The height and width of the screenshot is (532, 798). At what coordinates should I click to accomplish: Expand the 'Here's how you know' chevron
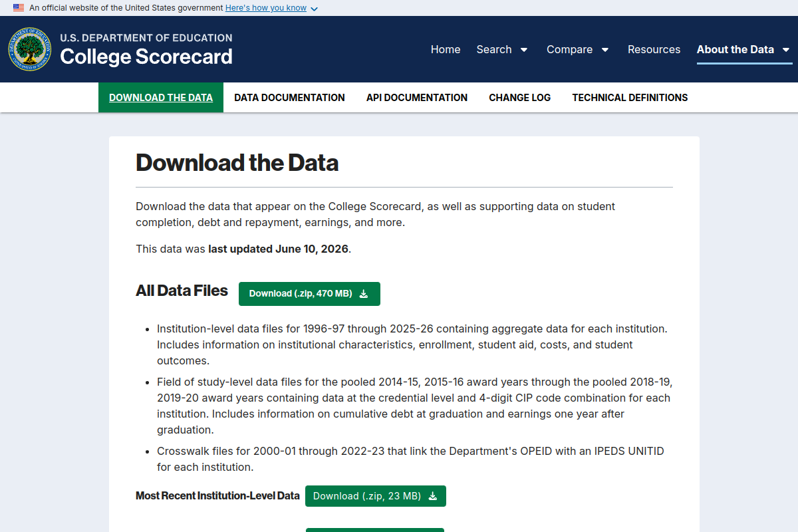314,9
